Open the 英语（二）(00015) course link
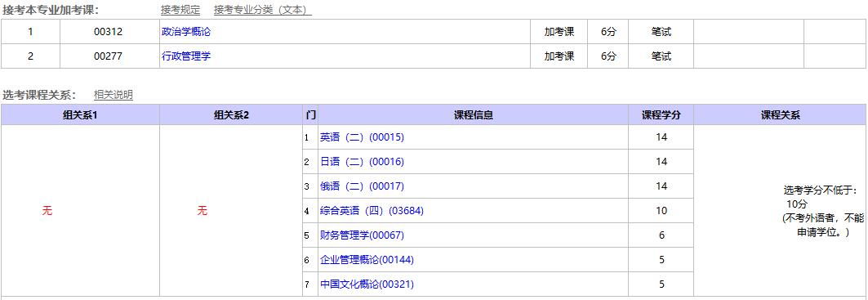The image size is (868, 300). click(x=362, y=137)
